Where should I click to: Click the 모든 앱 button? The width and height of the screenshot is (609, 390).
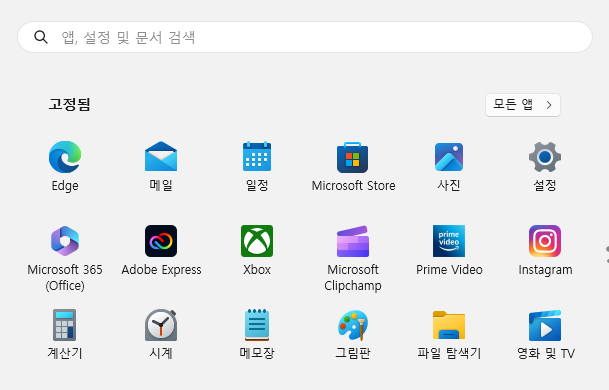coord(523,105)
